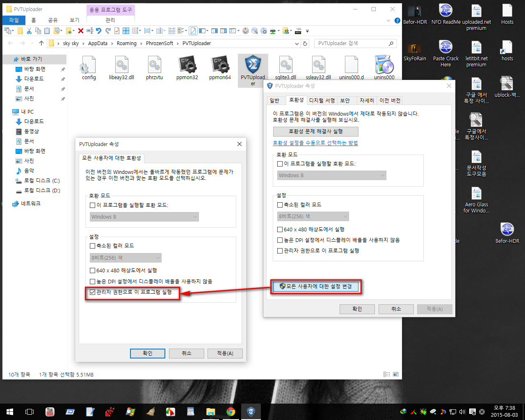Click 확인 OK in the all-users dialog
The image size is (525, 420).
(x=148, y=354)
